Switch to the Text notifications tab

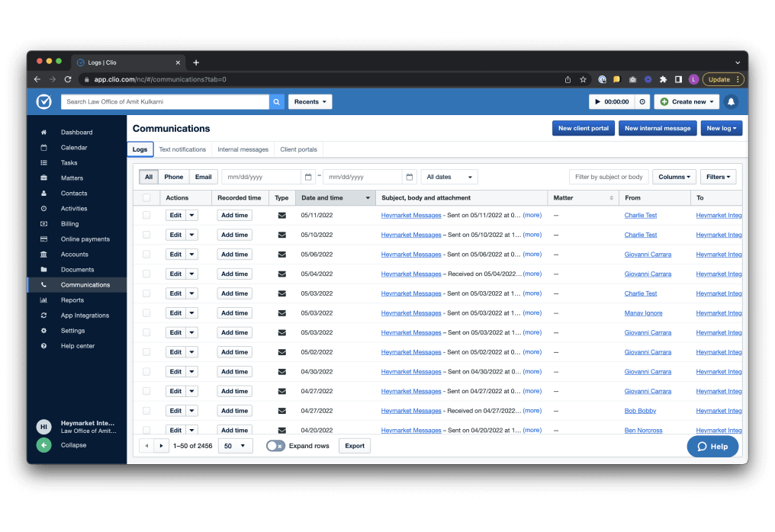pyautogui.click(x=182, y=149)
